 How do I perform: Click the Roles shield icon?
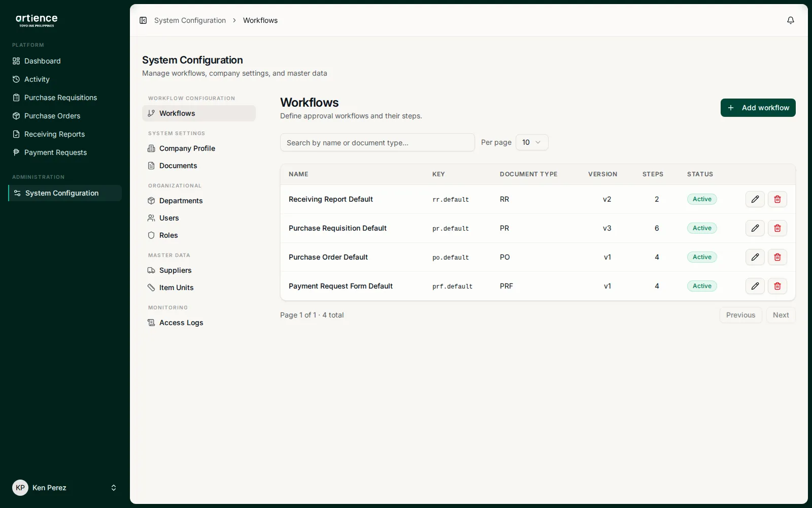(151, 235)
